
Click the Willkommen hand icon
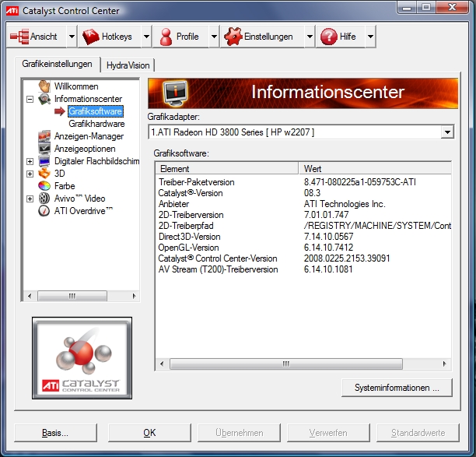[x=44, y=86]
